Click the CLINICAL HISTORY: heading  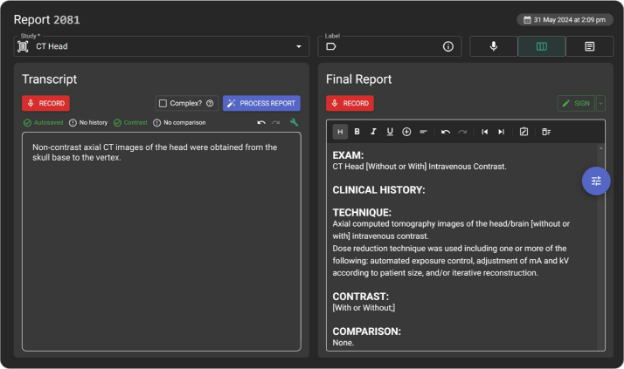click(x=379, y=190)
